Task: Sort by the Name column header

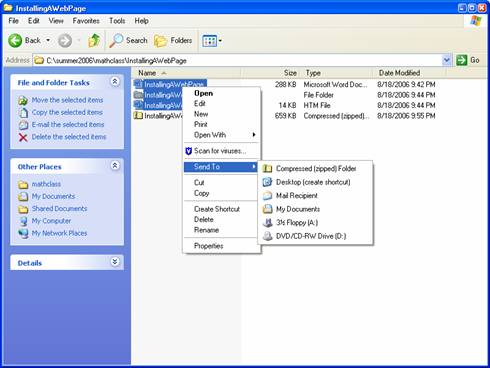Action: coord(186,73)
